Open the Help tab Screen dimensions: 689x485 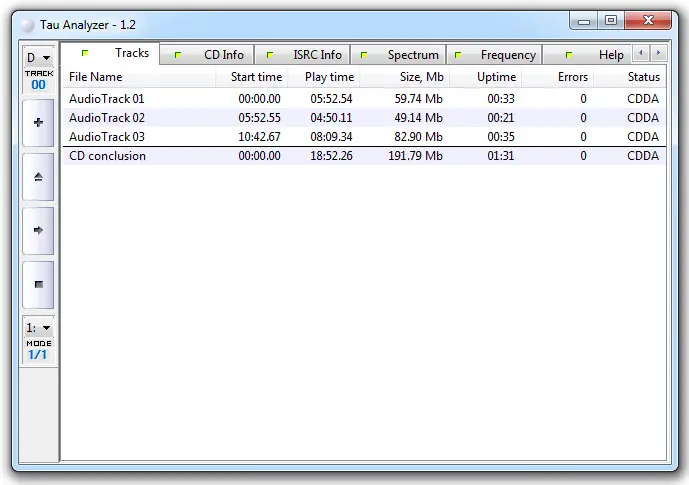coord(587,55)
